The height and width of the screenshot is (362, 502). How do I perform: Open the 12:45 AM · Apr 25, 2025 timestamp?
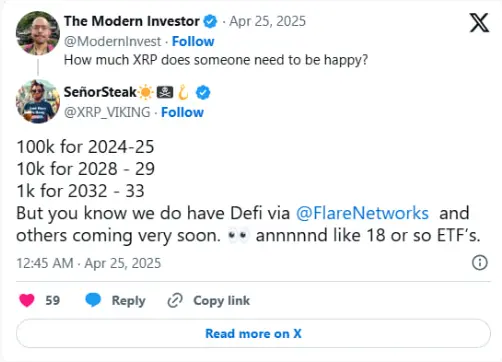(x=89, y=263)
